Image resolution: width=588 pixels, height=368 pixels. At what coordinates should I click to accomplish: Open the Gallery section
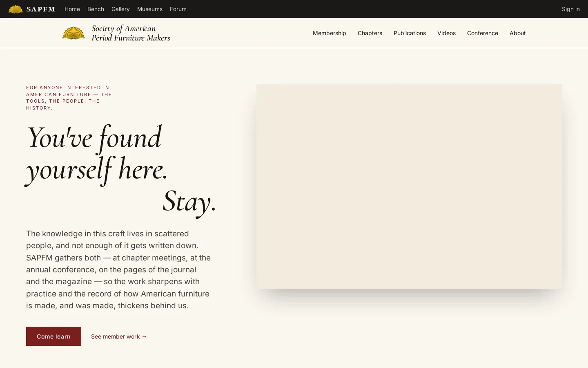point(120,9)
